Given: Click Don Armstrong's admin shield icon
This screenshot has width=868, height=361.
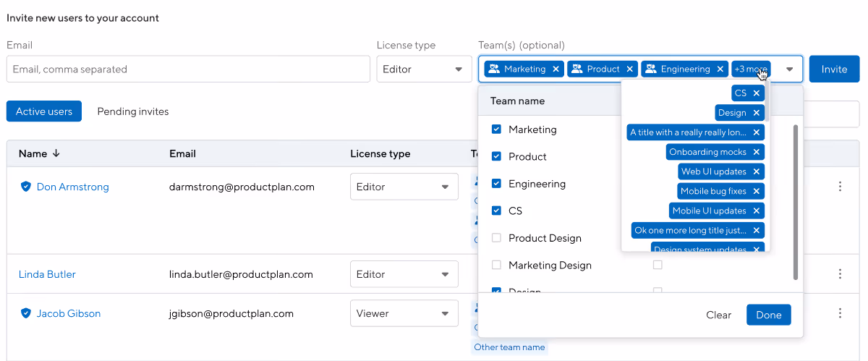Looking at the screenshot, I should (26, 187).
